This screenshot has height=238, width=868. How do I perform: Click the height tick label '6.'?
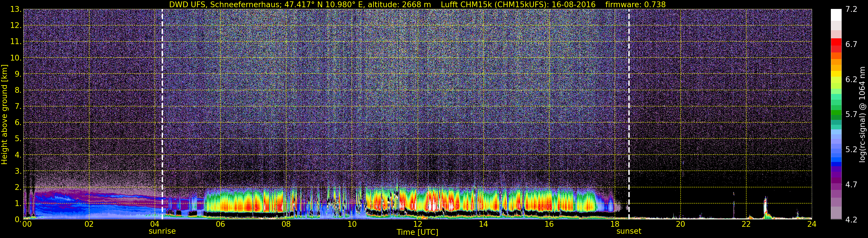[18, 122]
